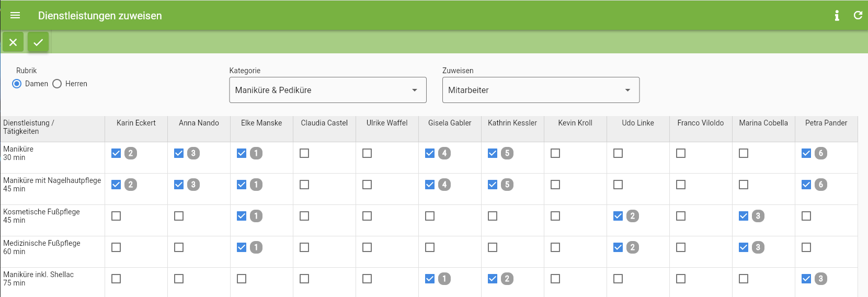Uncheck Medizinische Fußpflege for Udo Linke
Viewport: 868px width, 297px height.
pos(618,247)
